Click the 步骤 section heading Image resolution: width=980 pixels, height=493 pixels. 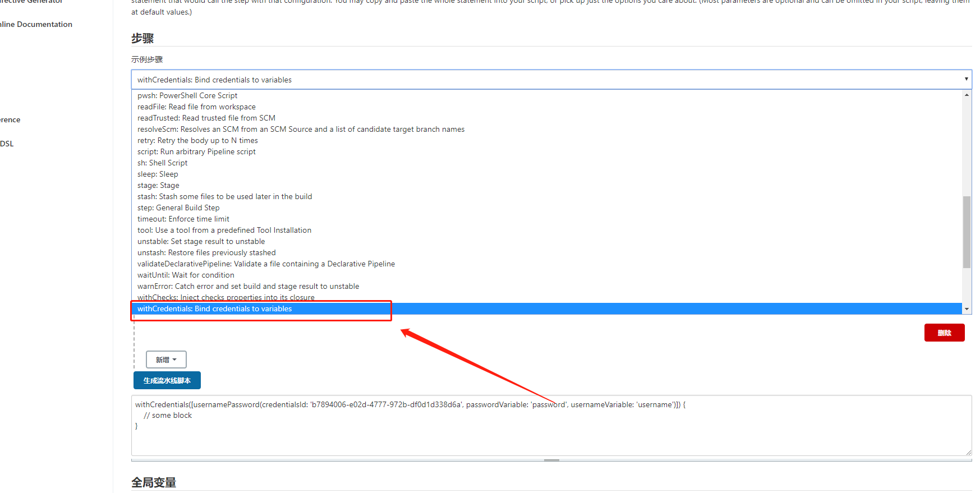coord(142,38)
